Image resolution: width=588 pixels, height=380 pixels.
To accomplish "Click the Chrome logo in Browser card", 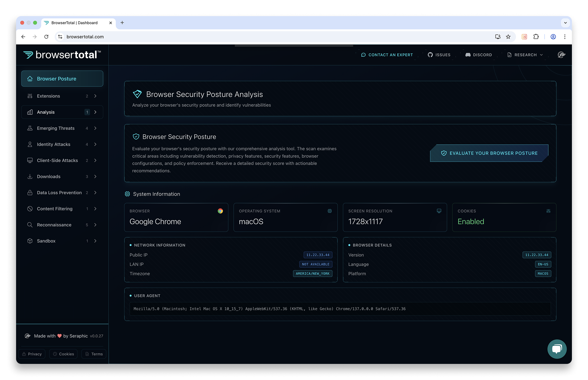I will tap(220, 211).
